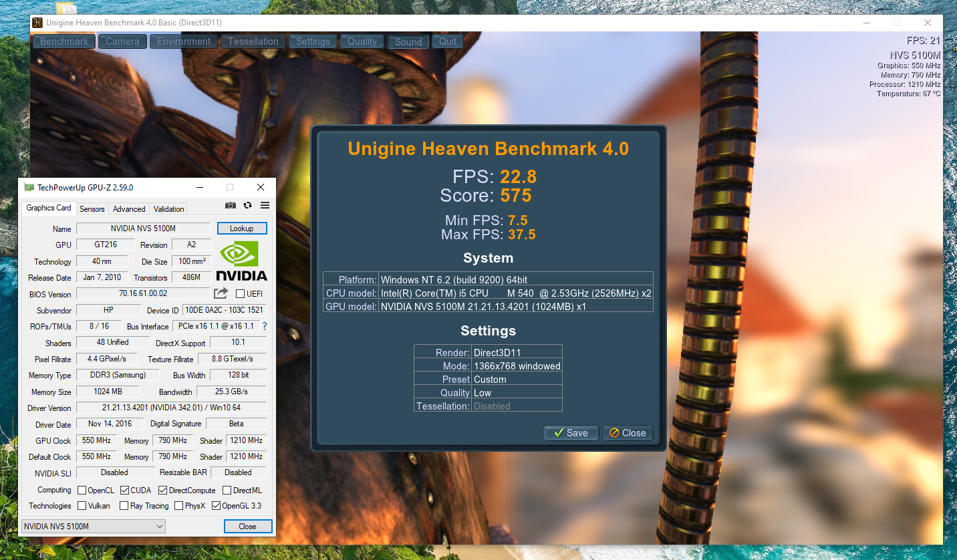The width and height of the screenshot is (957, 560).
Task: Toggle the PhysX checkbox
Action: coord(178,506)
